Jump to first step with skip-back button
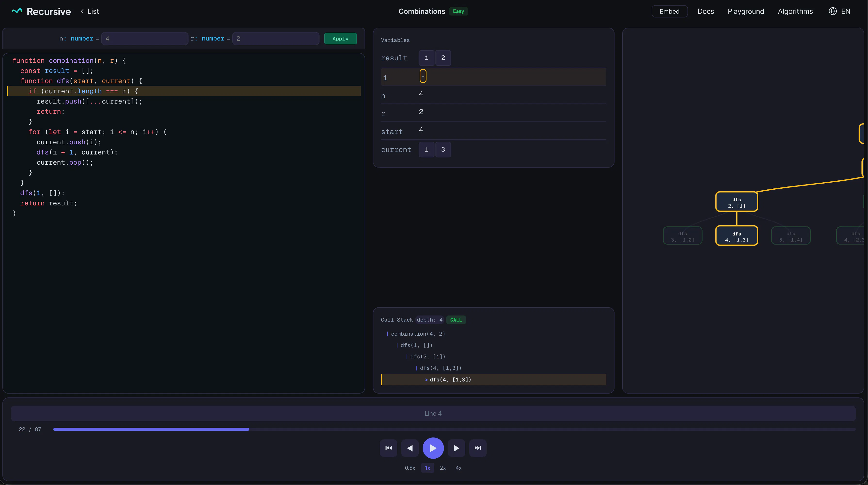Screen dimensions: 868x485 [388, 448]
